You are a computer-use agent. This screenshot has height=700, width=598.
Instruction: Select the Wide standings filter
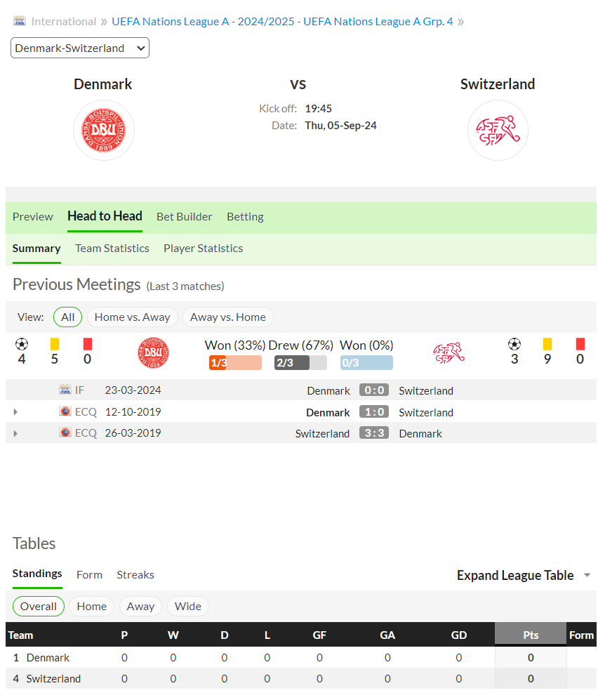click(188, 606)
